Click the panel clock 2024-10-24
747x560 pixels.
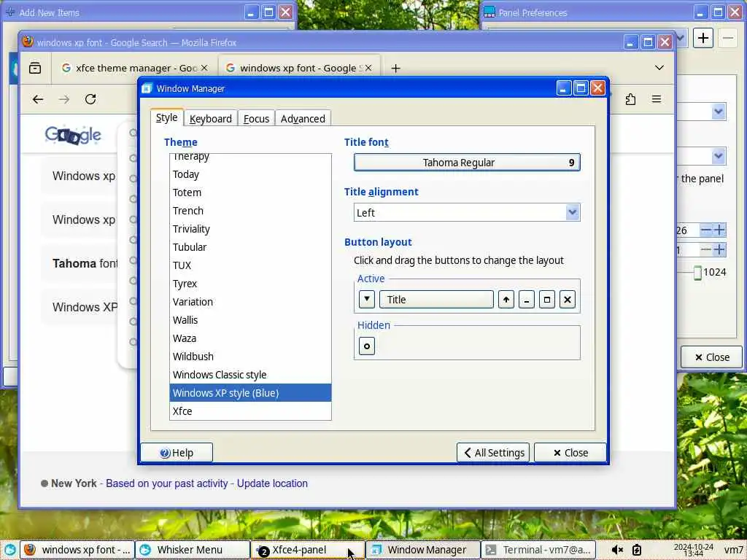694,551
